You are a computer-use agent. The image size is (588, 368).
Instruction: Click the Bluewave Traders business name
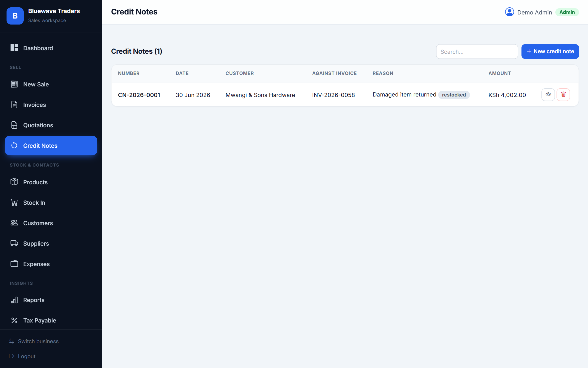pyautogui.click(x=54, y=11)
